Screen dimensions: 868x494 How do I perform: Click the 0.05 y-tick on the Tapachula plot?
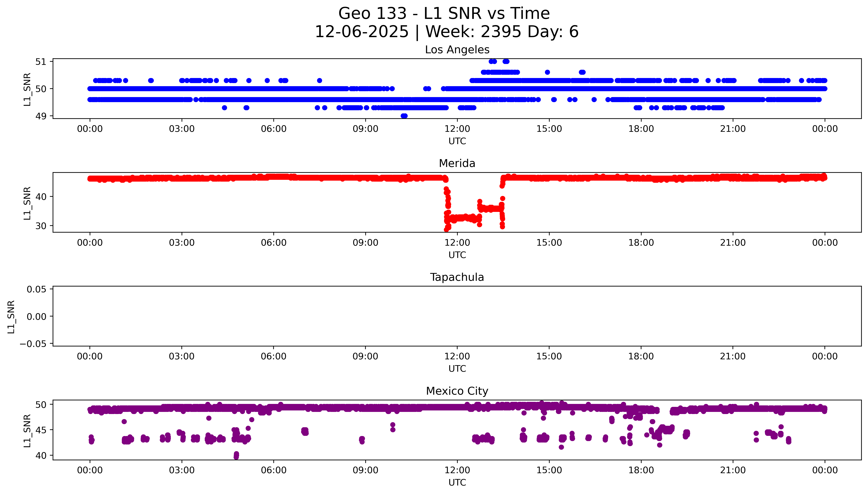pyautogui.click(x=36, y=289)
